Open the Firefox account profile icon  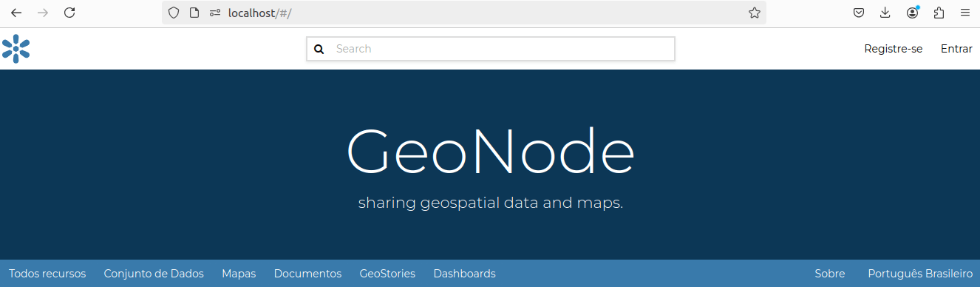click(x=913, y=13)
